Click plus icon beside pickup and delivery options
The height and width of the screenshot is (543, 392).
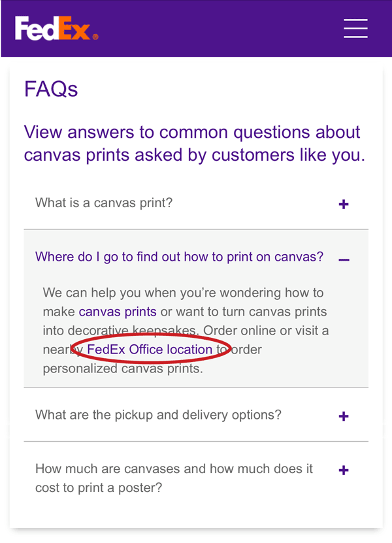coord(344,416)
